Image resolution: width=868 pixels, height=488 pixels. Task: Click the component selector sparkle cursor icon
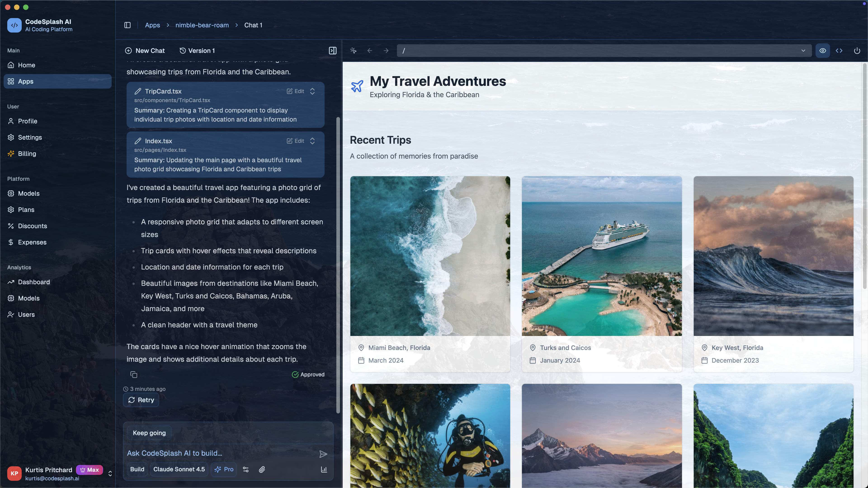[353, 51]
